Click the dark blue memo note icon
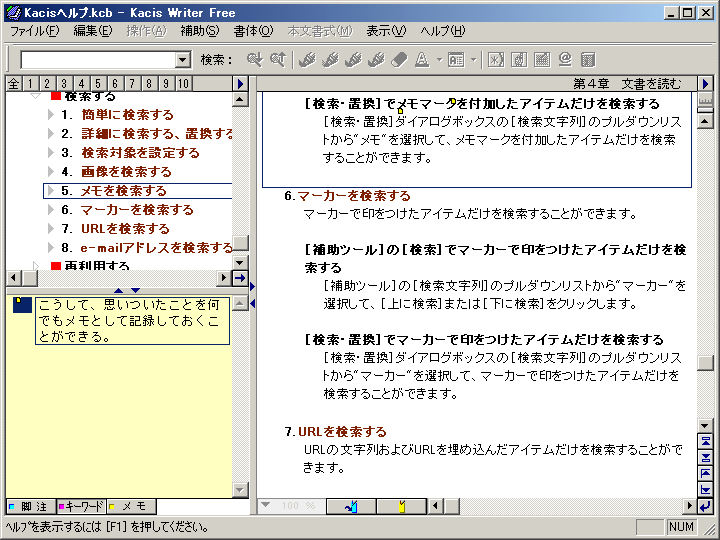Viewport: 720px width, 540px height. click(22, 305)
